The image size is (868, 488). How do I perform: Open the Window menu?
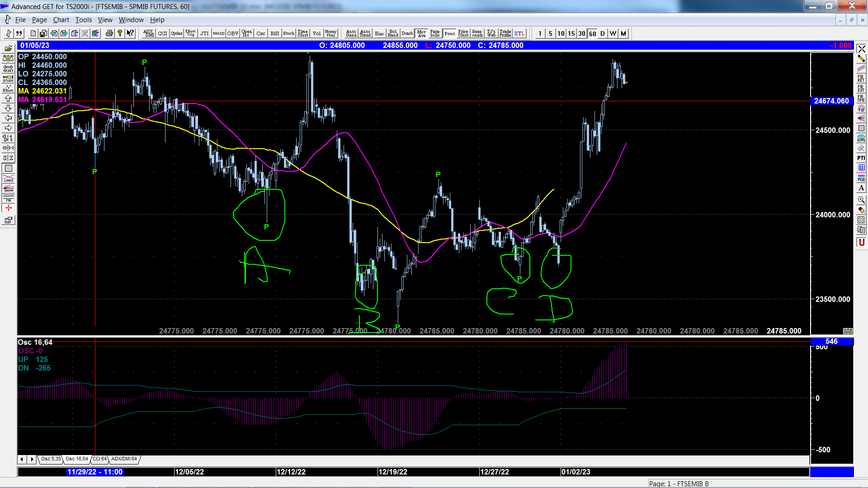point(131,20)
